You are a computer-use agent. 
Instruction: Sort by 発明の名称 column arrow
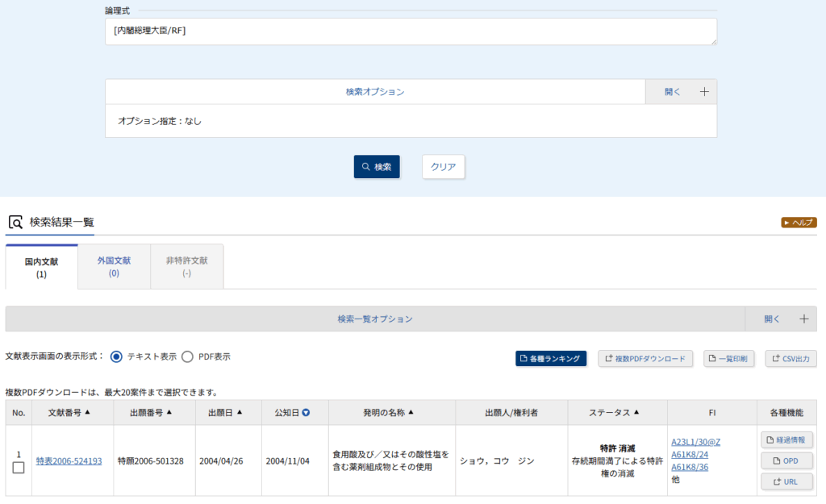411,413
